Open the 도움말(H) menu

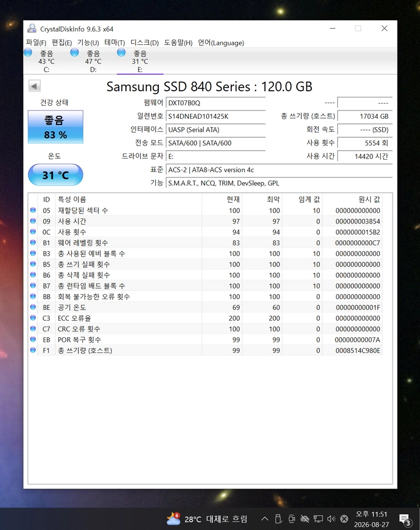[178, 43]
